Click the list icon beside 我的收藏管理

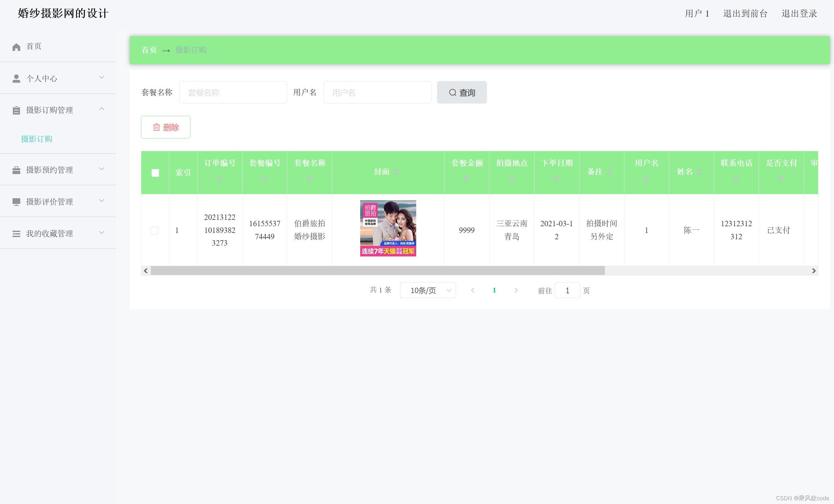coord(16,234)
